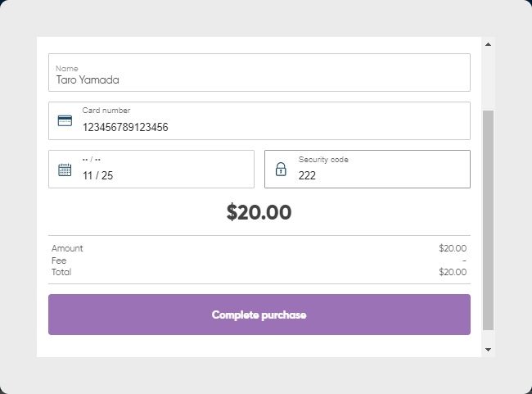
Task: Focus the Name field containing Taro Yamada
Action: coord(259,80)
